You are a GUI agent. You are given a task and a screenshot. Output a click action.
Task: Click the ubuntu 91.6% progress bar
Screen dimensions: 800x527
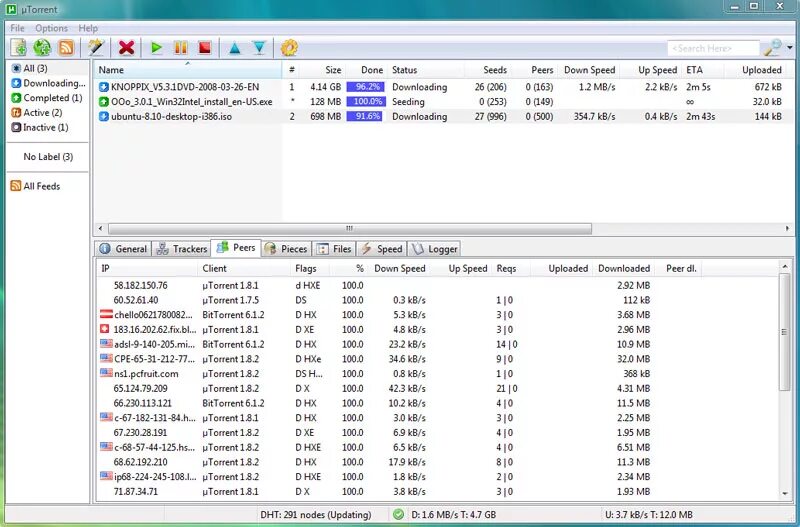(366, 117)
